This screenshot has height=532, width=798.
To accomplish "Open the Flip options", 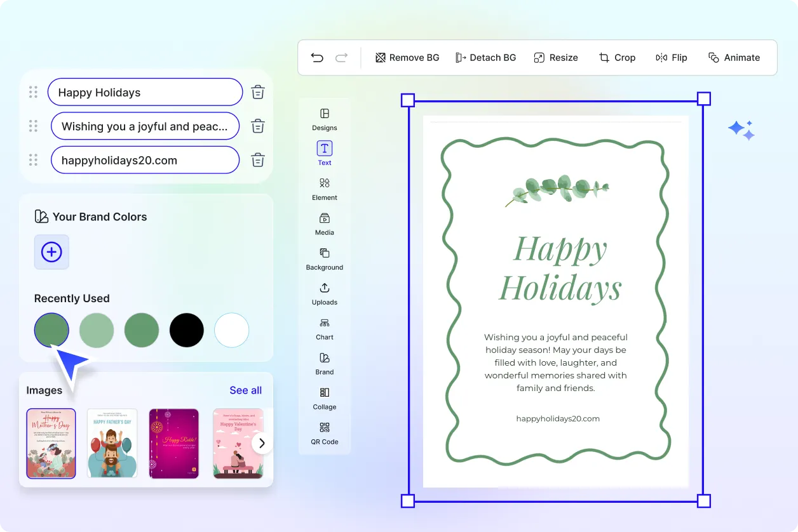I will pos(672,57).
